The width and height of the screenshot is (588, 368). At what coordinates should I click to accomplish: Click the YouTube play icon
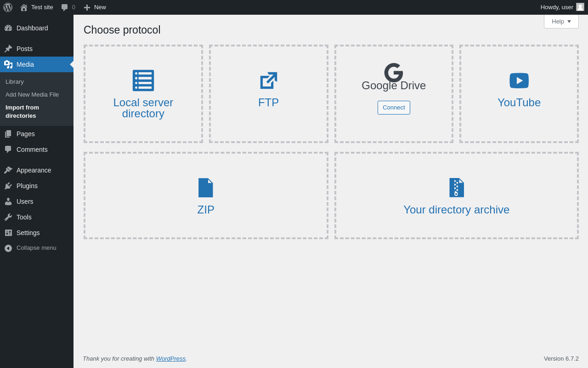click(519, 80)
